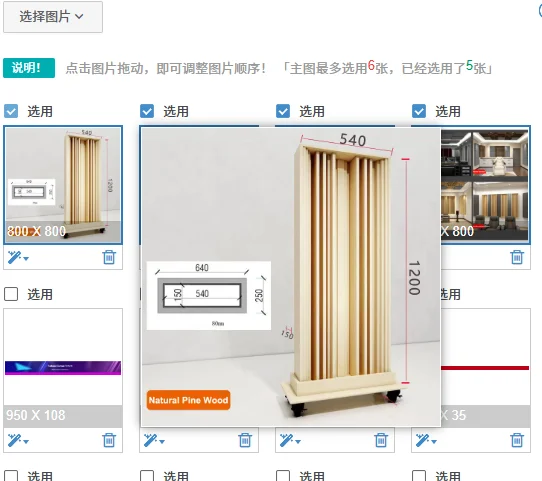Click the 1200 height dimension in preview
Screen dimensions: 542x481
[x=414, y=278]
